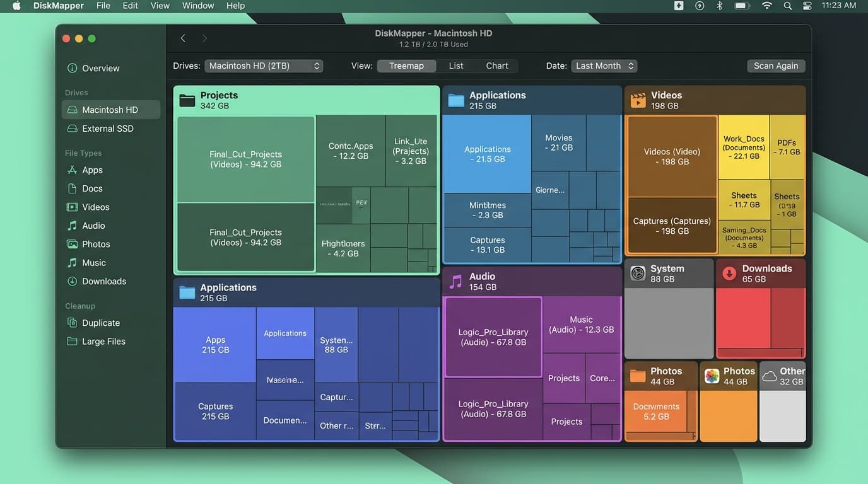
Task: Click the System group icon
Action: 638,274
